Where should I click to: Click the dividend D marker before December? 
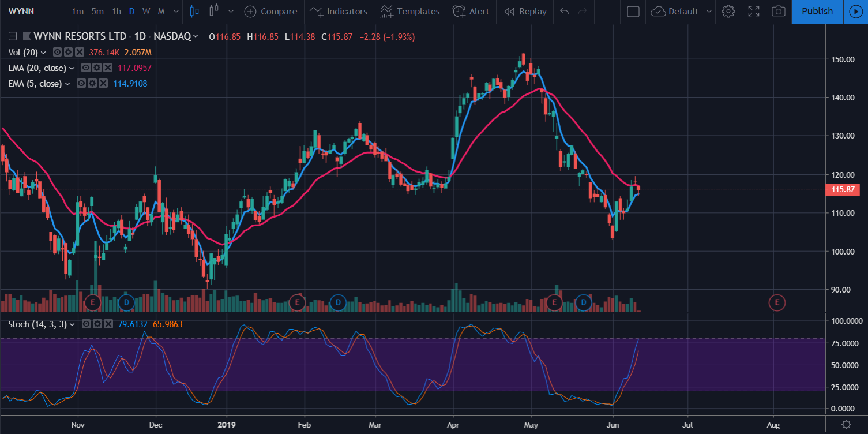pyautogui.click(x=126, y=302)
